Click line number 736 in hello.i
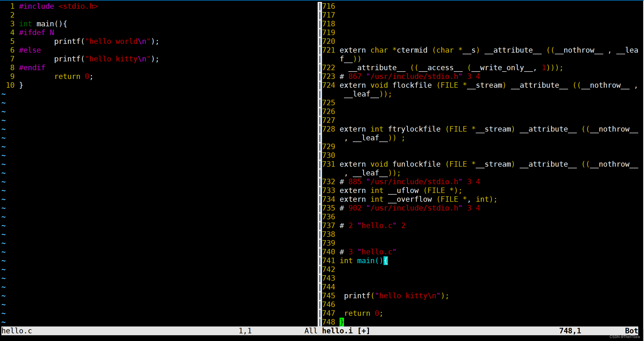Image resolution: width=644 pixels, height=341 pixels. [x=329, y=217]
